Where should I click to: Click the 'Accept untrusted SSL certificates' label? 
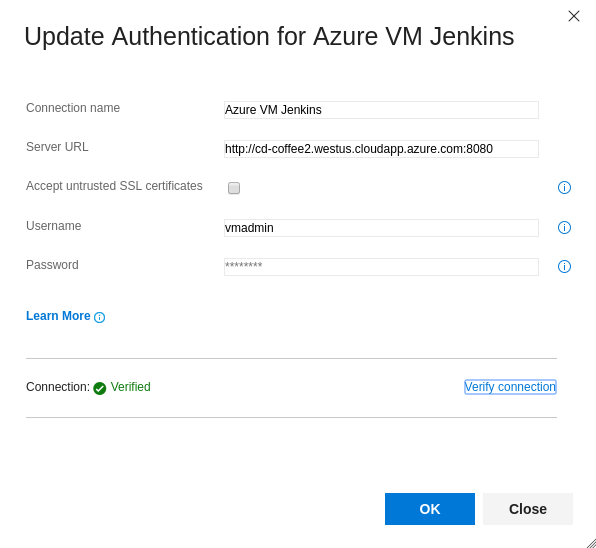point(114,186)
